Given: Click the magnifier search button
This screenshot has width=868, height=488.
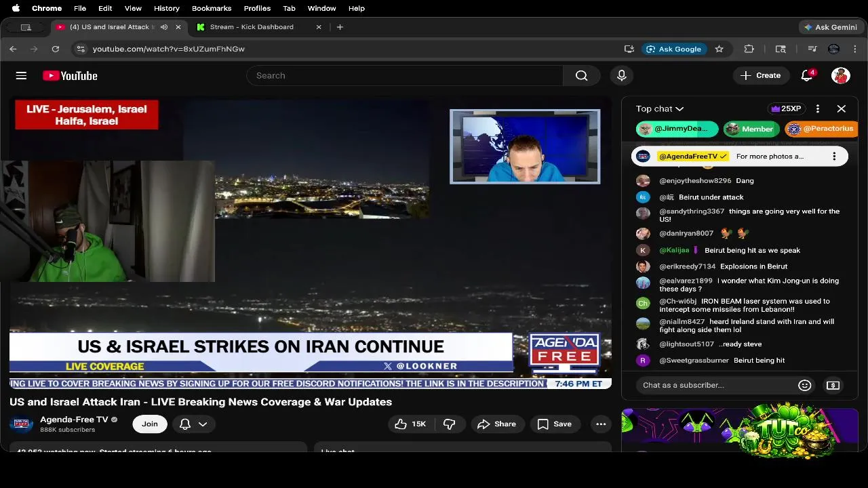Looking at the screenshot, I should (x=582, y=76).
